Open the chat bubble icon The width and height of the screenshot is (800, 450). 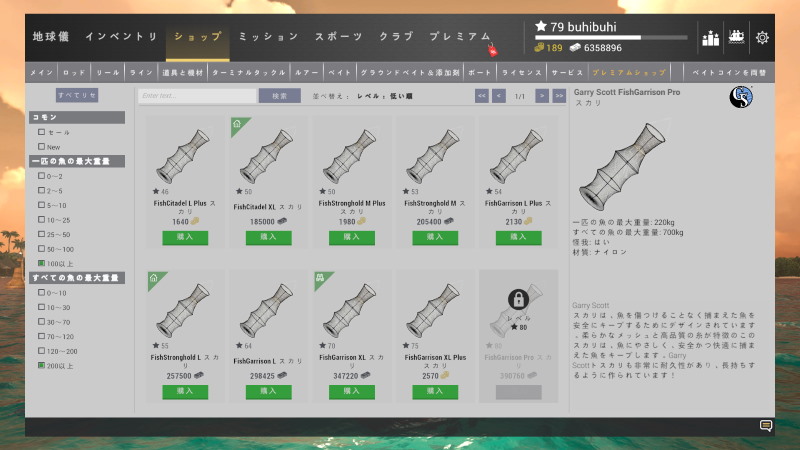766,426
